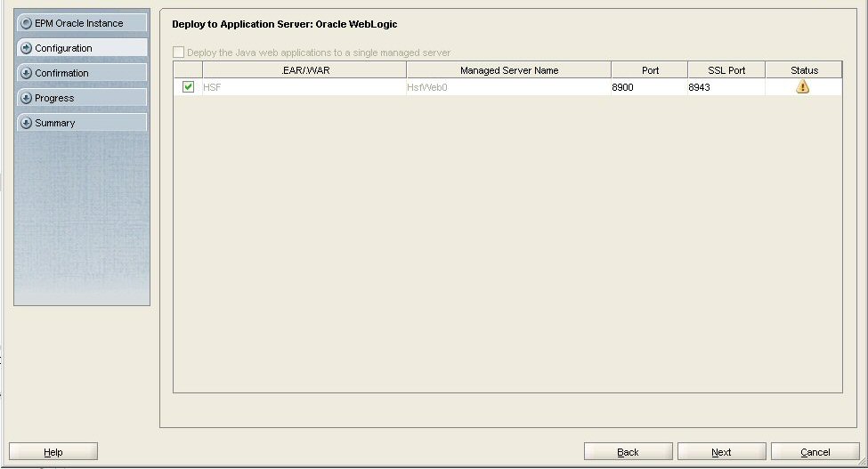Select the HSF application name cell
This screenshot has width=868, height=469.
pos(304,87)
